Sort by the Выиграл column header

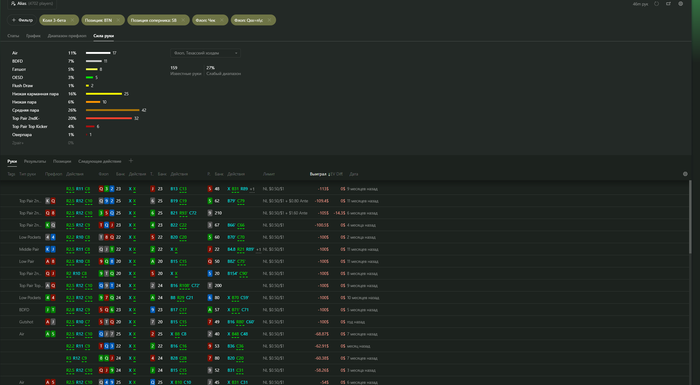319,174
